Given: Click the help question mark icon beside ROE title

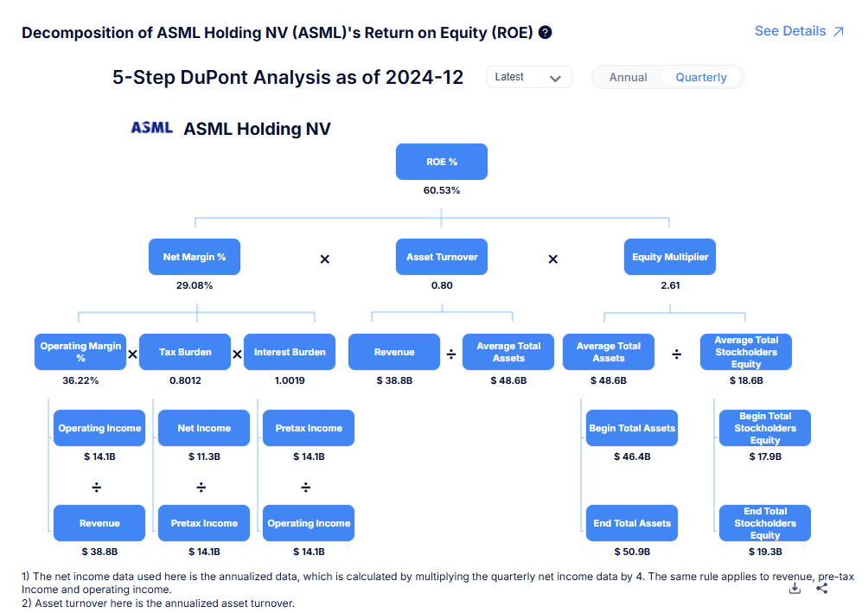Looking at the screenshot, I should click(x=545, y=33).
